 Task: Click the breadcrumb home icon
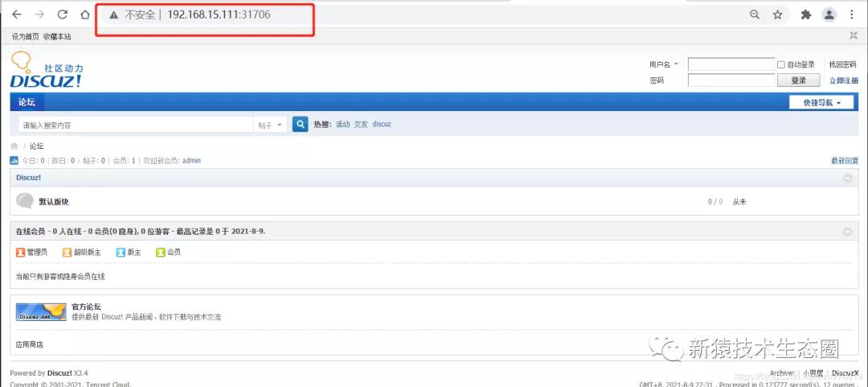click(x=14, y=146)
